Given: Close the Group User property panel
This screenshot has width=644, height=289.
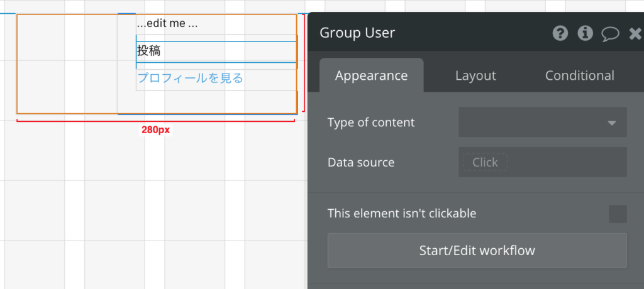Looking at the screenshot, I should 635,34.
